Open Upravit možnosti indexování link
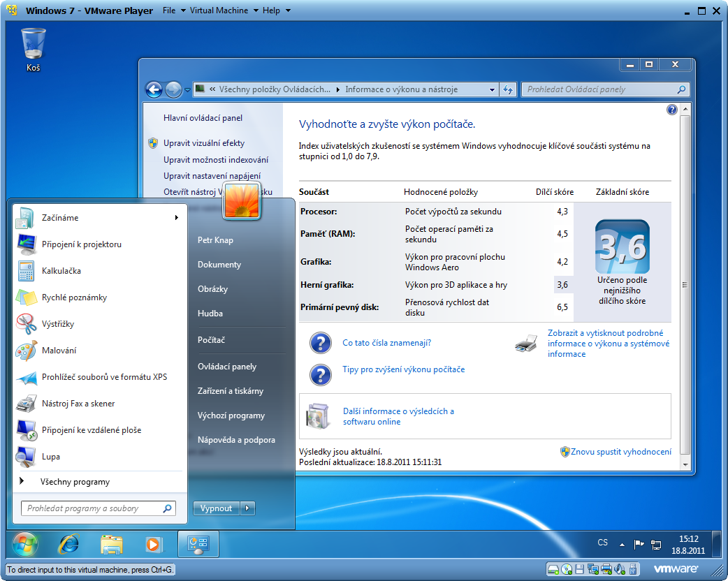 pyautogui.click(x=216, y=160)
